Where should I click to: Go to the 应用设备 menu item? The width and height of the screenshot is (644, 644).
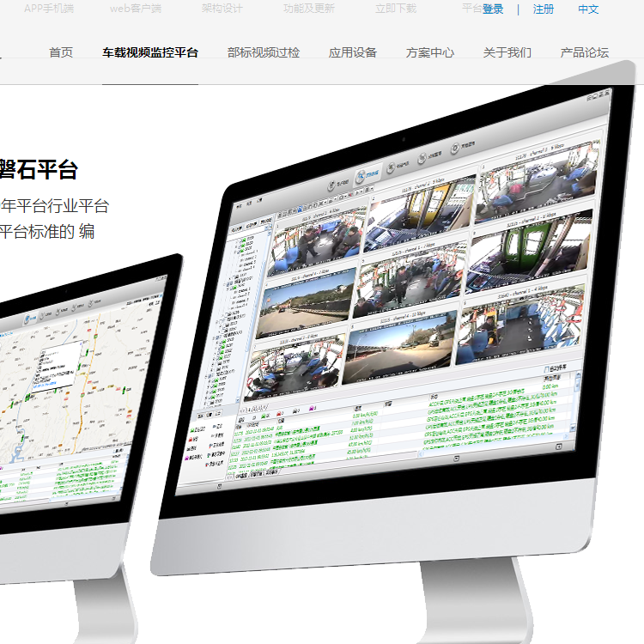(353, 52)
